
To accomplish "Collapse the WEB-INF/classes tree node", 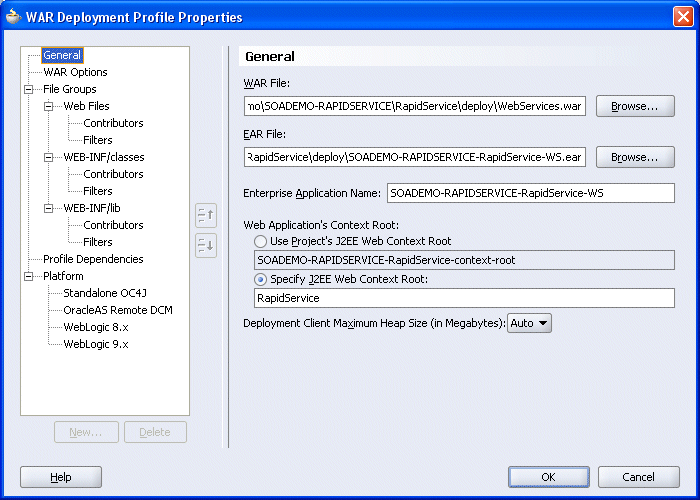I will (49, 157).
